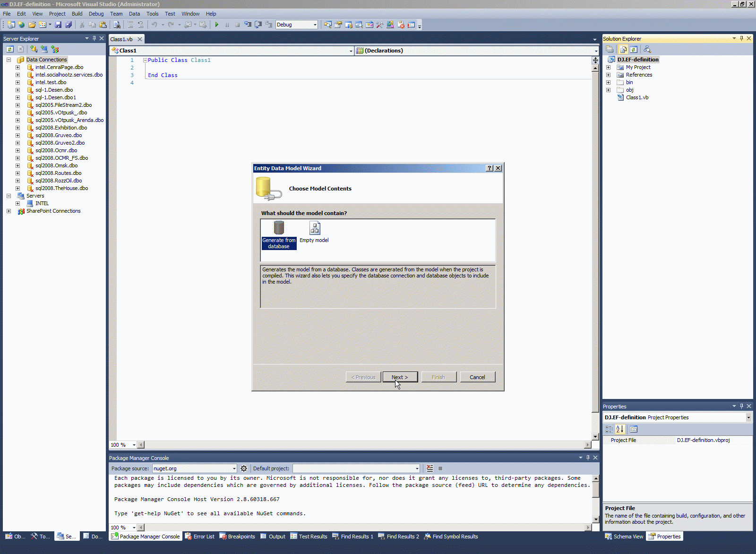Expand My Project in Solution Explorer

tap(609, 67)
